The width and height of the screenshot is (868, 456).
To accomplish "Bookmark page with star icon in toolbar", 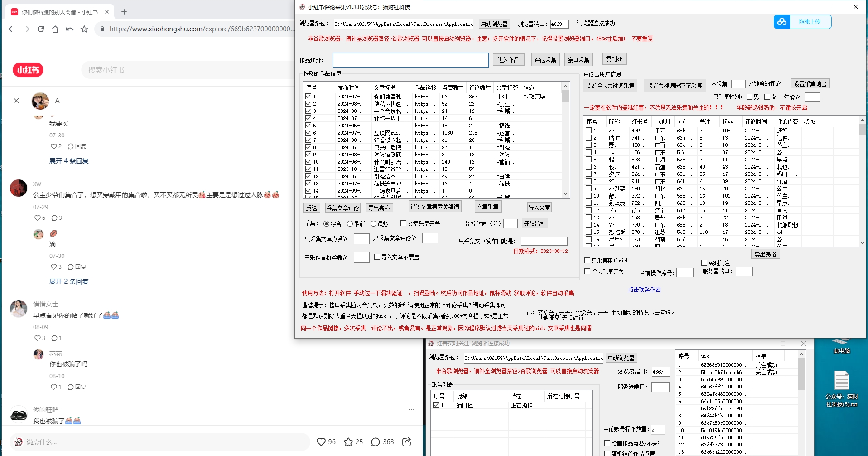I will 84,29.
